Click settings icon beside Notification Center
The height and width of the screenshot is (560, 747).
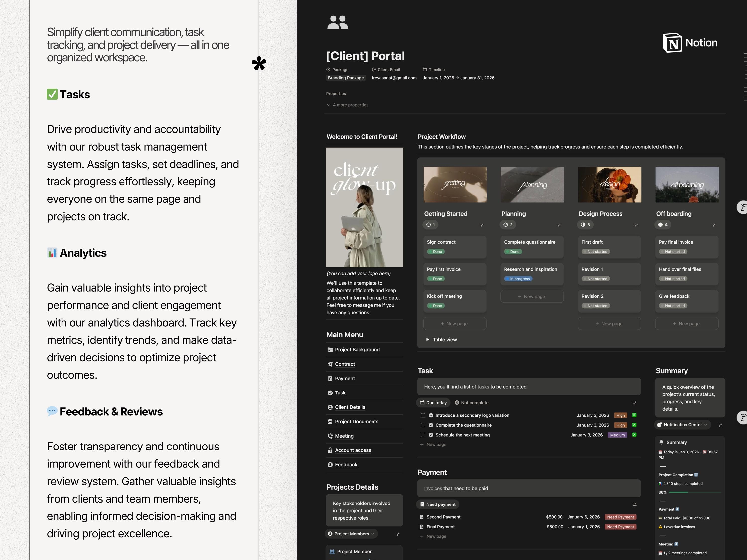tap(720, 425)
